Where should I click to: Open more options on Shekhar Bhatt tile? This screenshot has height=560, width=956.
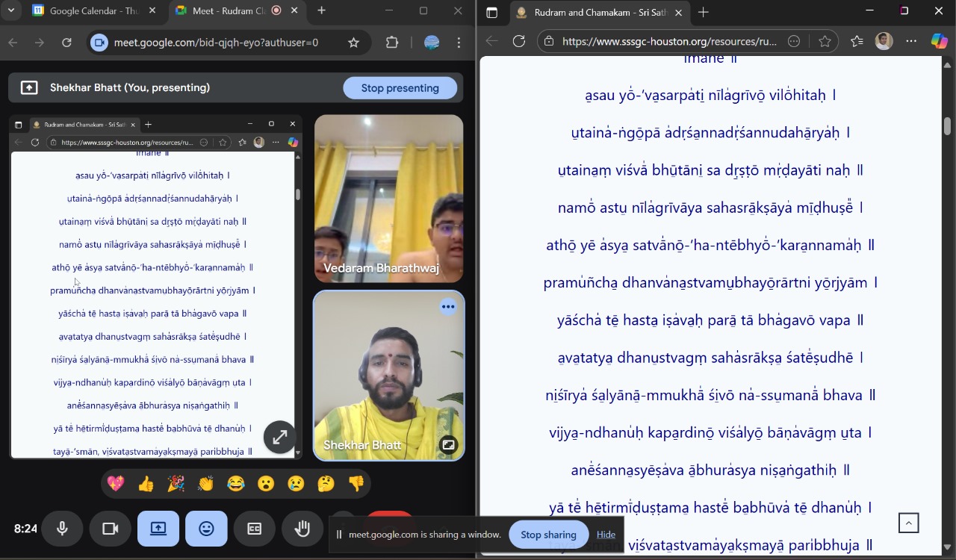click(448, 306)
